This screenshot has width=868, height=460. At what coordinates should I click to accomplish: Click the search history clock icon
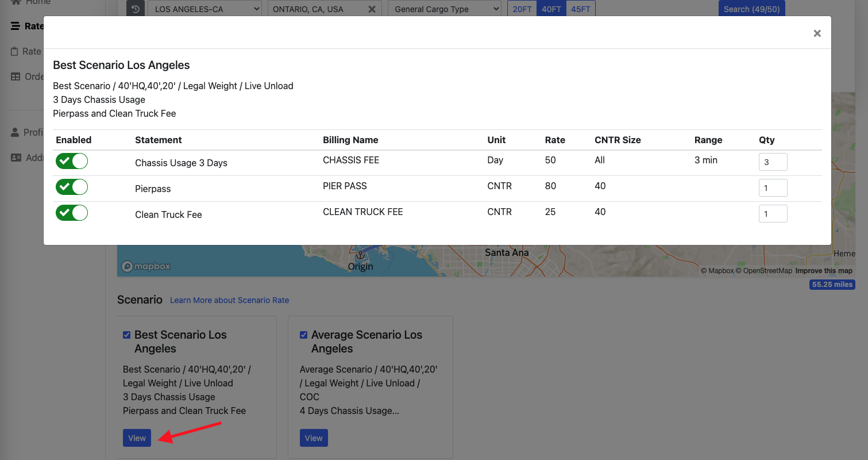(136, 9)
